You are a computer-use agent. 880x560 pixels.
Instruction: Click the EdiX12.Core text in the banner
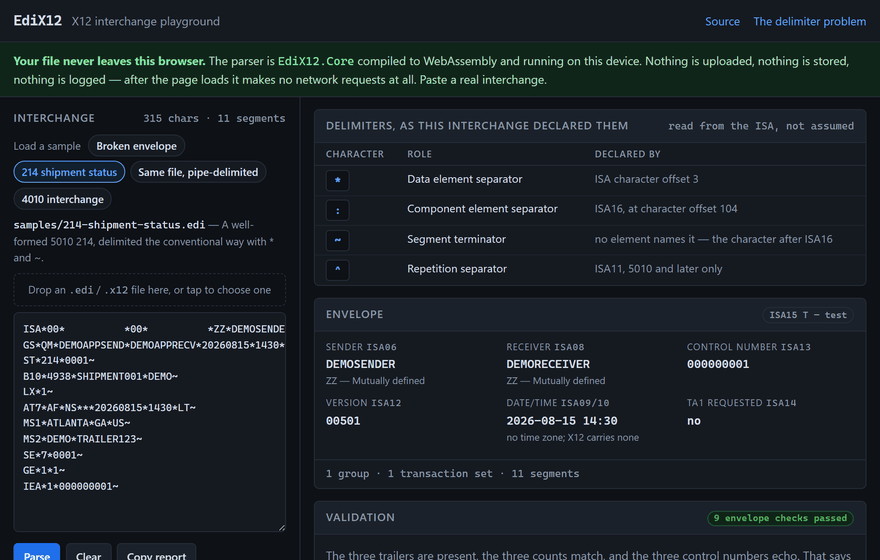click(316, 61)
